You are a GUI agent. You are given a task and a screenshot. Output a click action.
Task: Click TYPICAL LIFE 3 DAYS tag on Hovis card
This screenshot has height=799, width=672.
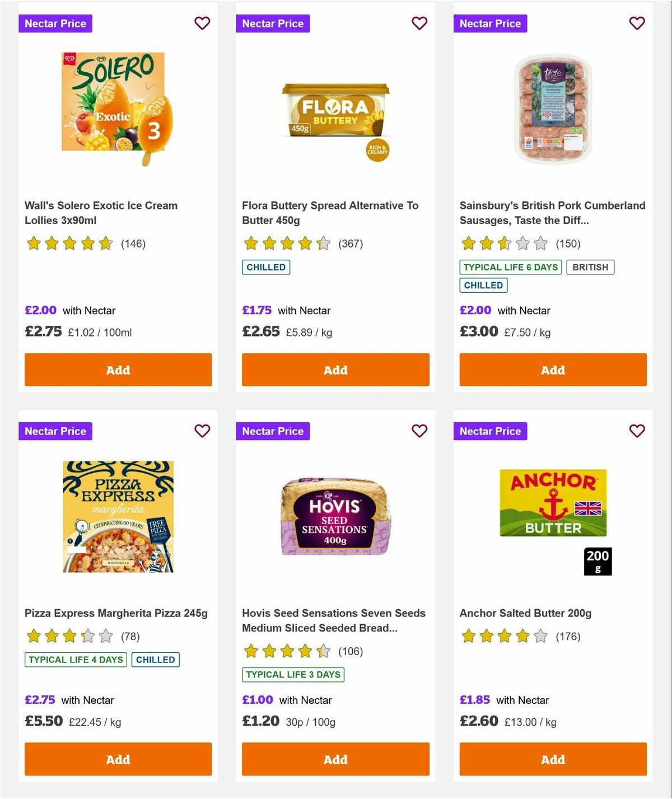coord(293,675)
